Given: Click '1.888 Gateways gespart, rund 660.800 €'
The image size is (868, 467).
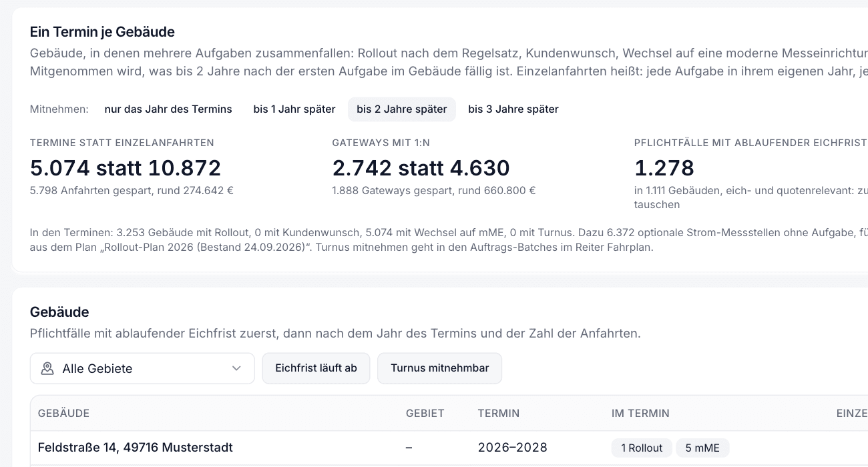Looking at the screenshot, I should [x=434, y=191].
